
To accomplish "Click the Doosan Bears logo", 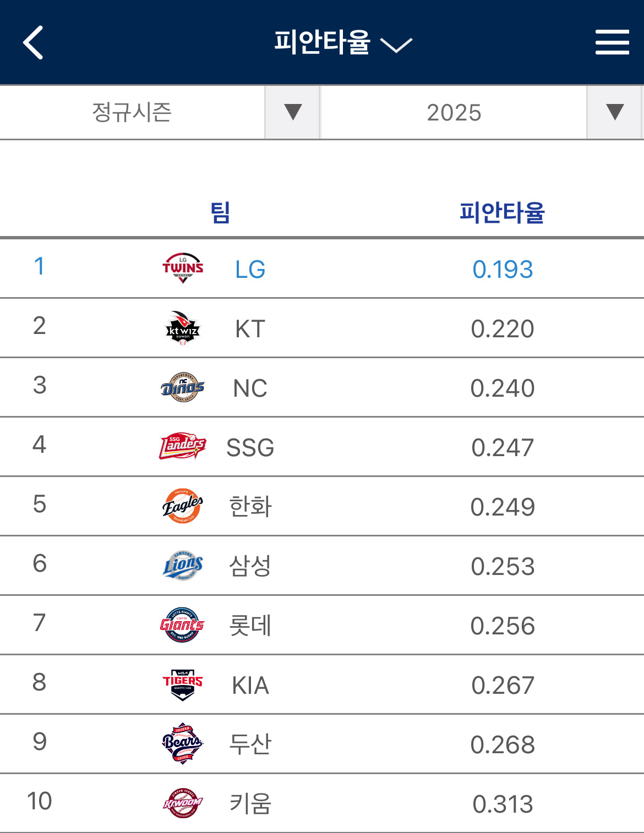I will (183, 743).
